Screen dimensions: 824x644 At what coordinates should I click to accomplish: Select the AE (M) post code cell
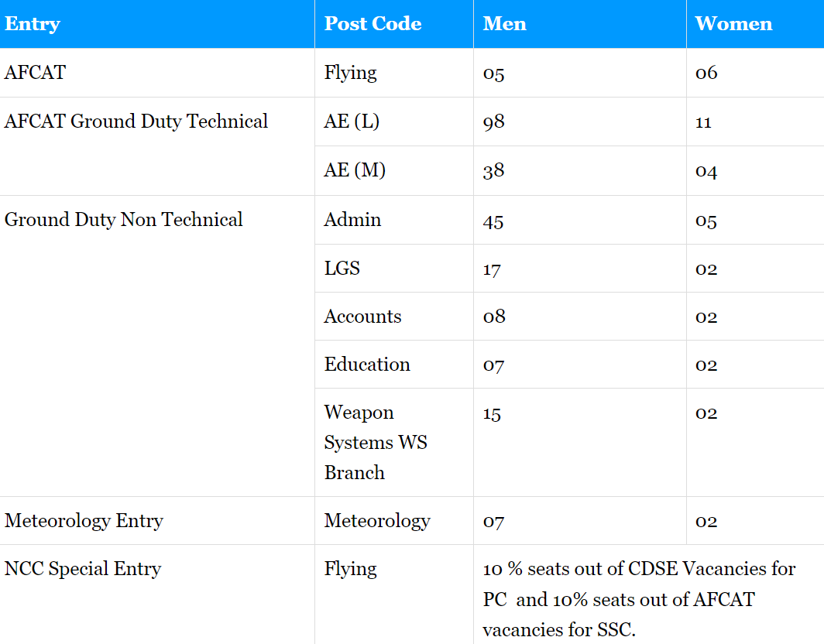point(355,170)
